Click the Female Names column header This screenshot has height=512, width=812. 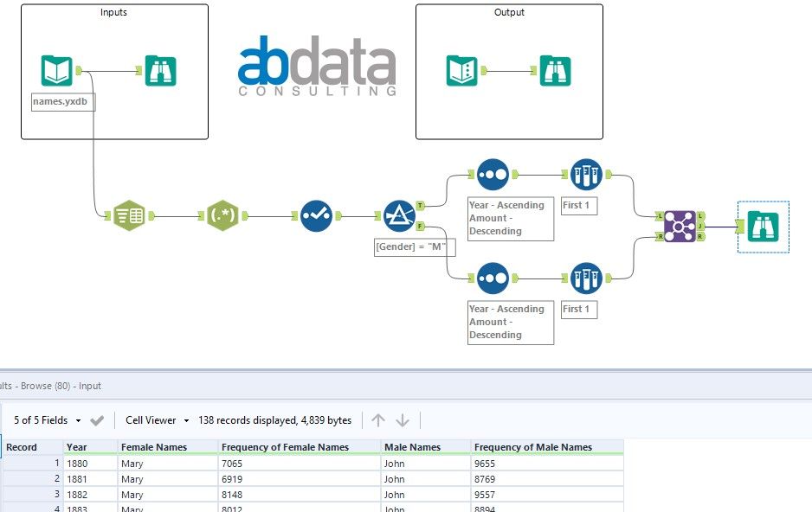coord(168,447)
